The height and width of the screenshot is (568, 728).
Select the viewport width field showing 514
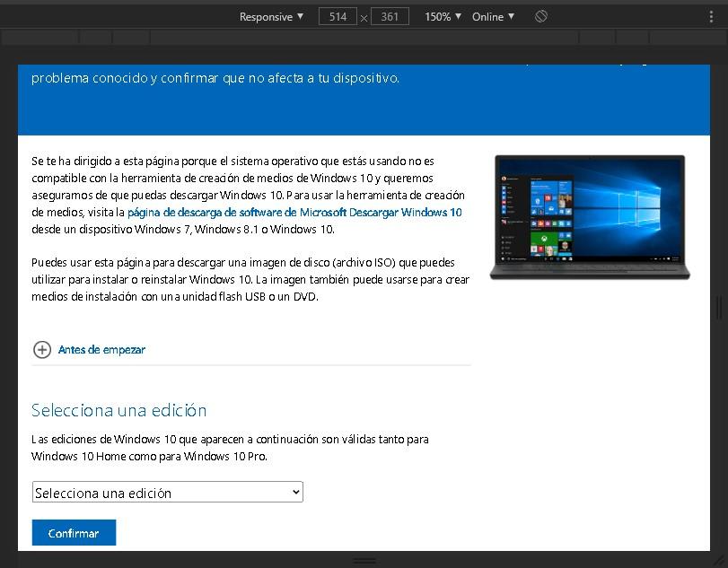[x=338, y=15]
